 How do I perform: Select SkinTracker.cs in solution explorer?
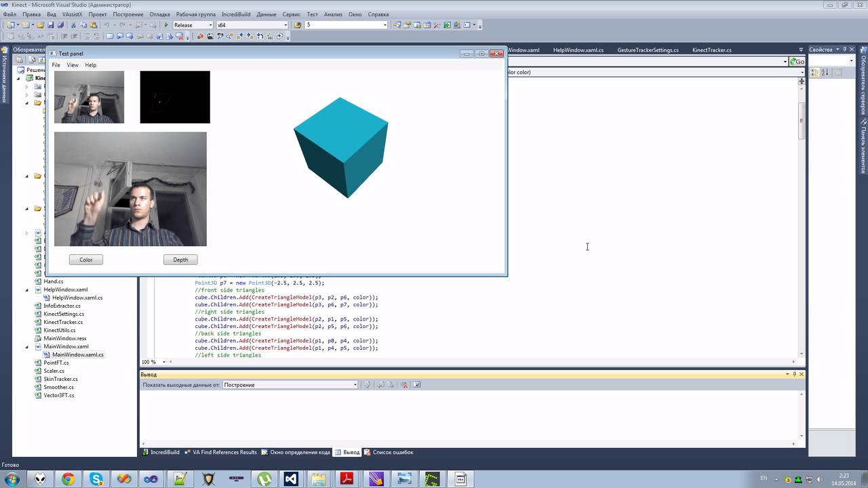click(60, 379)
